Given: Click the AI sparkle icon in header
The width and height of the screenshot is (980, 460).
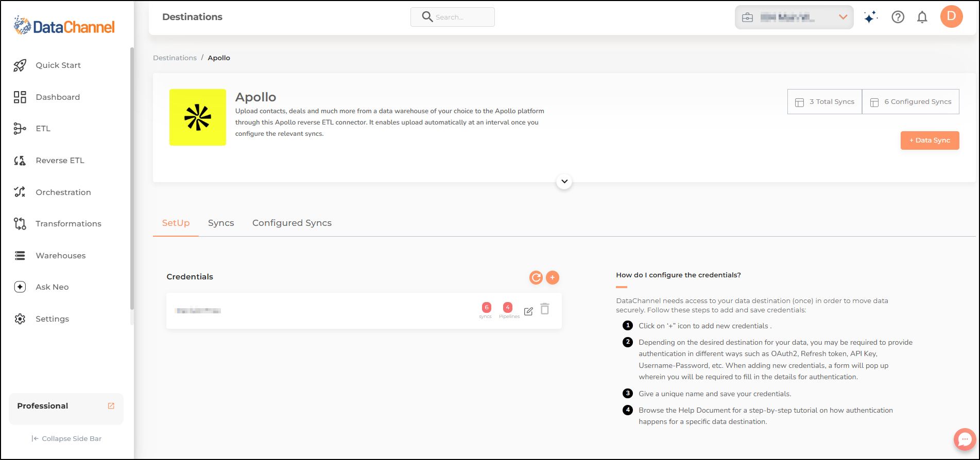Looking at the screenshot, I should pyautogui.click(x=871, y=17).
